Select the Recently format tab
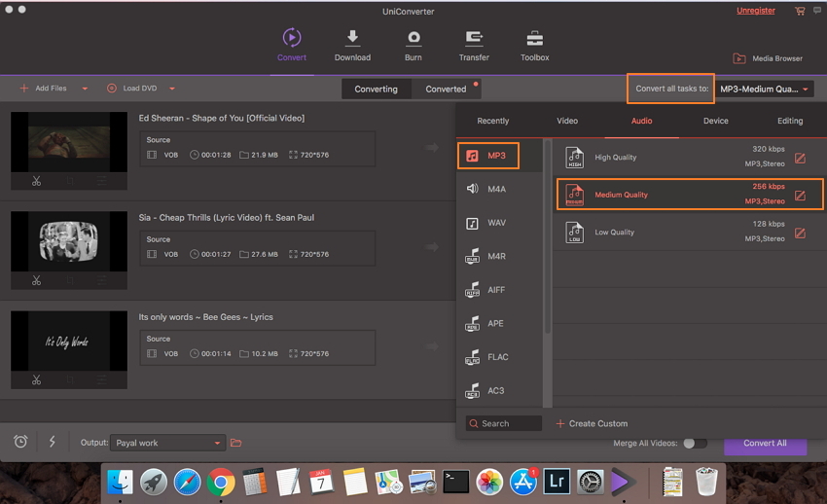Viewport: 827px width, 504px height. click(493, 121)
